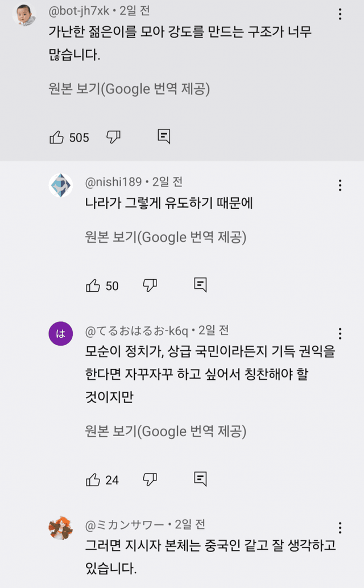
Task: Like the comment by @bot-jh7xk
Action: (57, 137)
